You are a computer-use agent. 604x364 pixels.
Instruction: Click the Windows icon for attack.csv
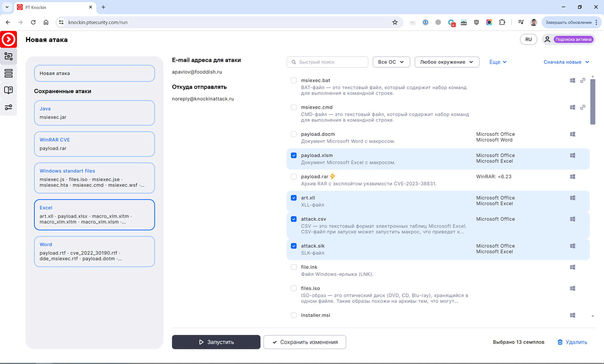572,219
